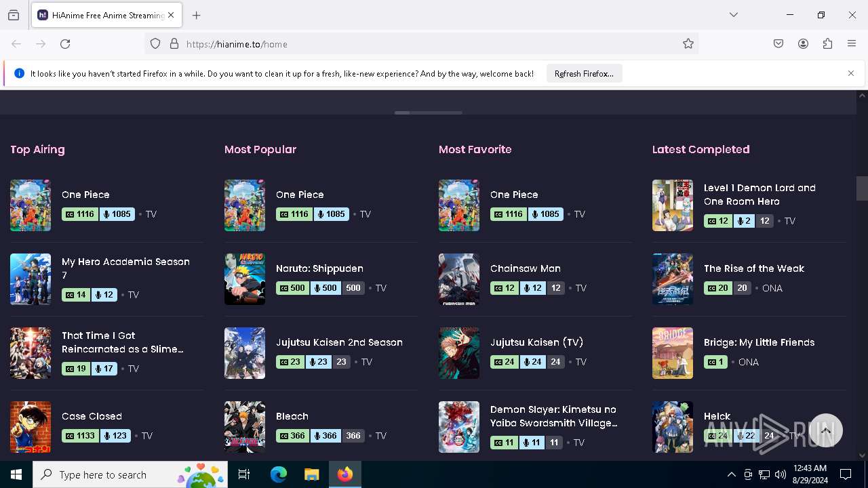
Task: Launch Microsoft Edge from taskbar
Action: [x=279, y=474]
